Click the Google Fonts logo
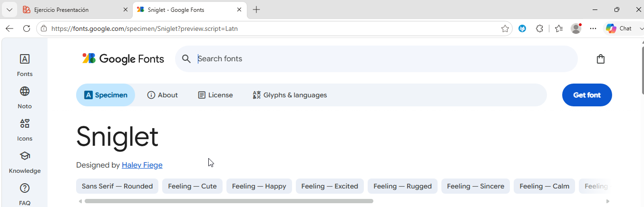 (123, 59)
